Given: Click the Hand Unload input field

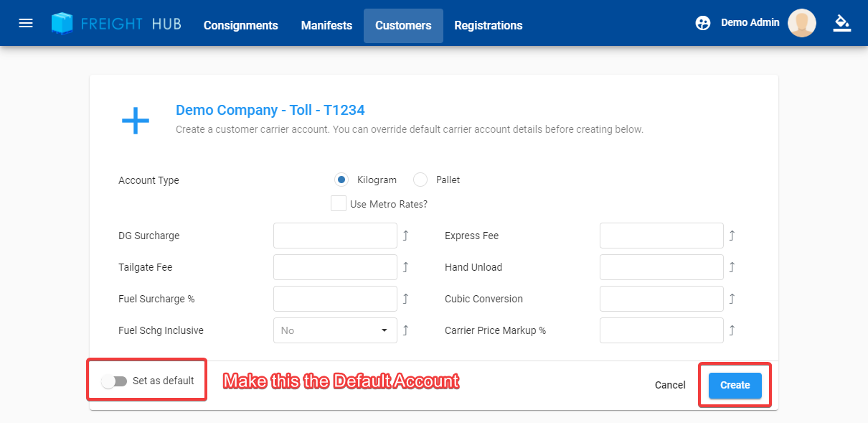Looking at the screenshot, I should (x=661, y=267).
